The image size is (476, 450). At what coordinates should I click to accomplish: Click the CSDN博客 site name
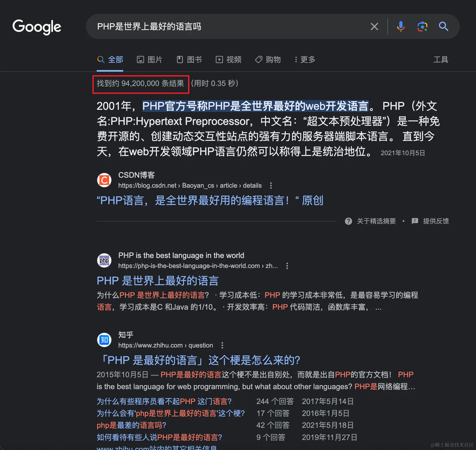click(136, 175)
